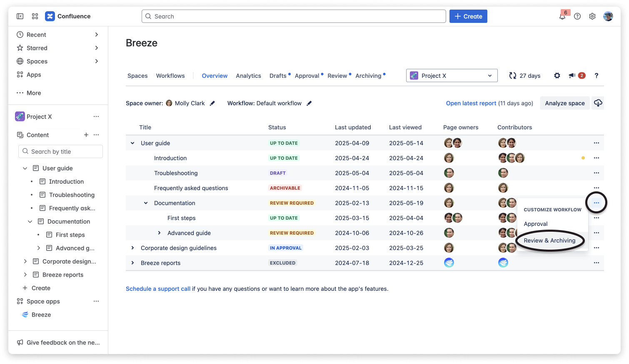629x364 pixels.
Task: Collapse Documentation in sidebar tree
Action: [x=30, y=221]
